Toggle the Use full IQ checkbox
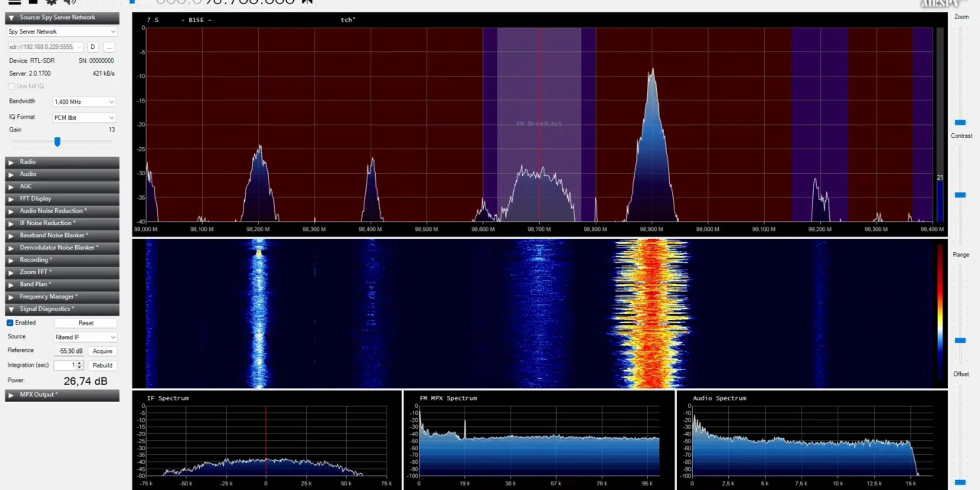980x490 pixels. click(11, 87)
